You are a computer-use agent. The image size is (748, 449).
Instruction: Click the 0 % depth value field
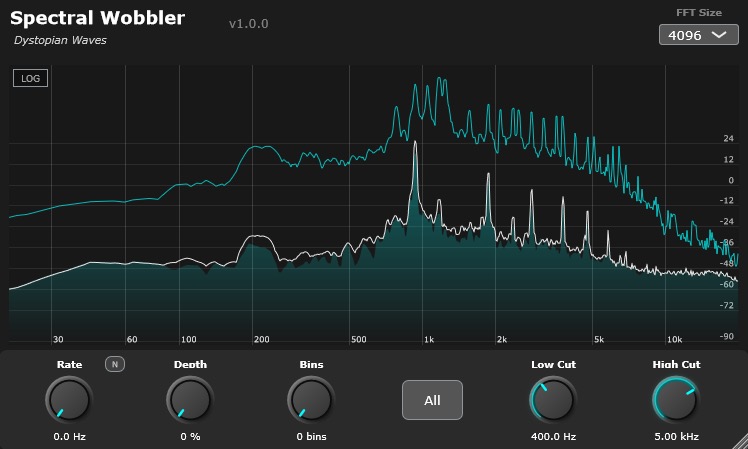click(x=190, y=436)
